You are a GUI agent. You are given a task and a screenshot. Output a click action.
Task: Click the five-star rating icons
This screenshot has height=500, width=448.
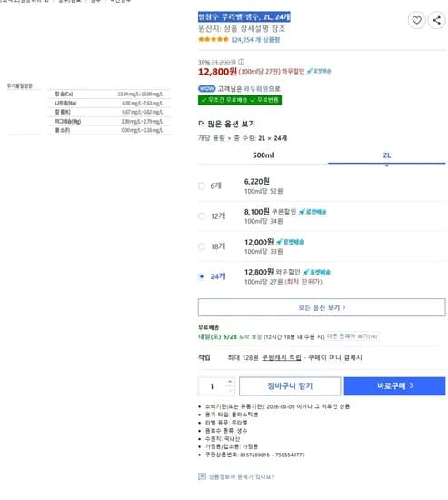(x=214, y=39)
